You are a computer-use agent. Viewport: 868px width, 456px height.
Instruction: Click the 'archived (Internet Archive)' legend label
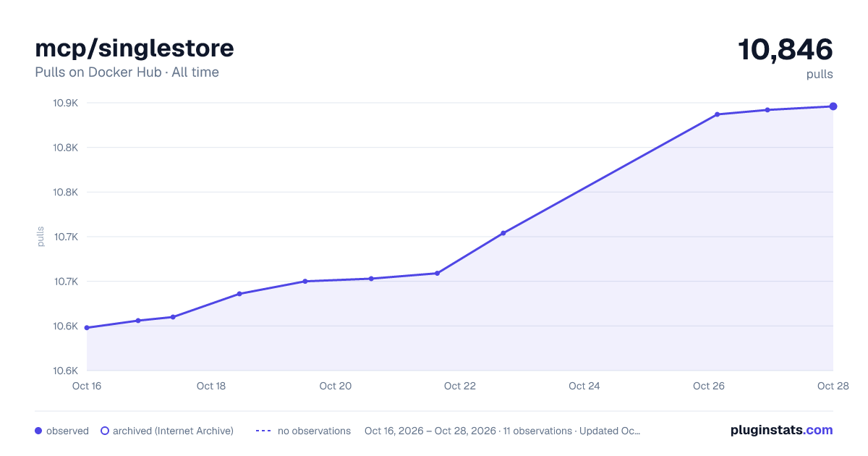click(173, 431)
